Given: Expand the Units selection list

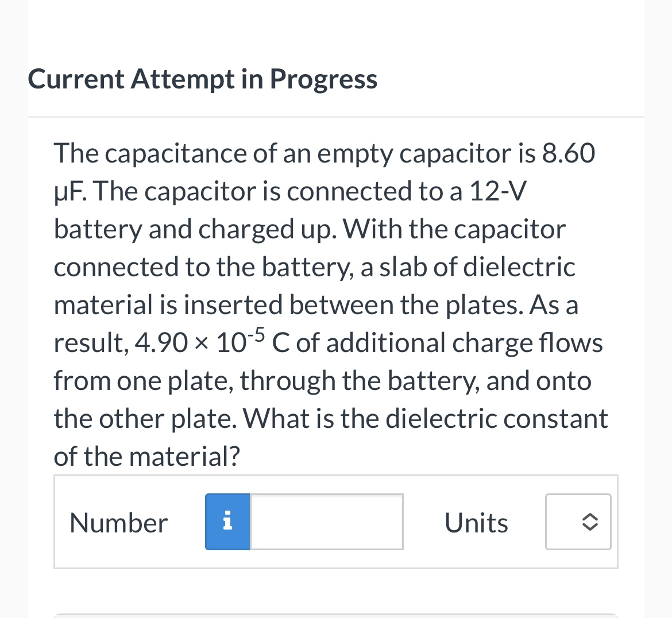Looking at the screenshot, I should pos(578,522).
